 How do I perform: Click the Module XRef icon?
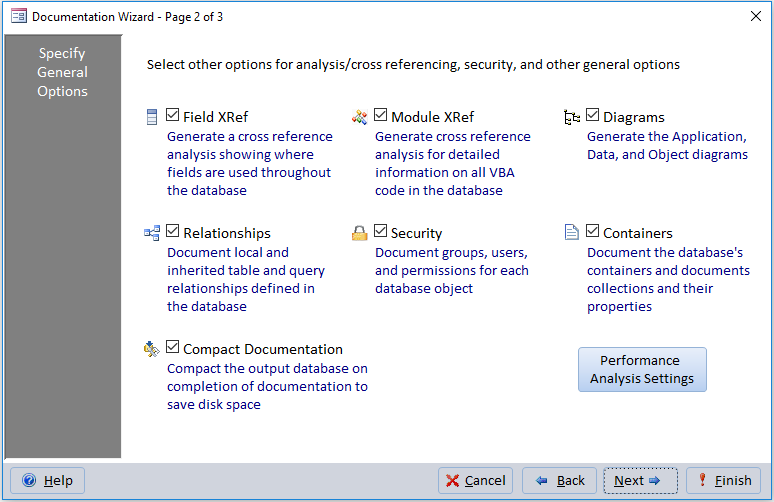point(360,117)
